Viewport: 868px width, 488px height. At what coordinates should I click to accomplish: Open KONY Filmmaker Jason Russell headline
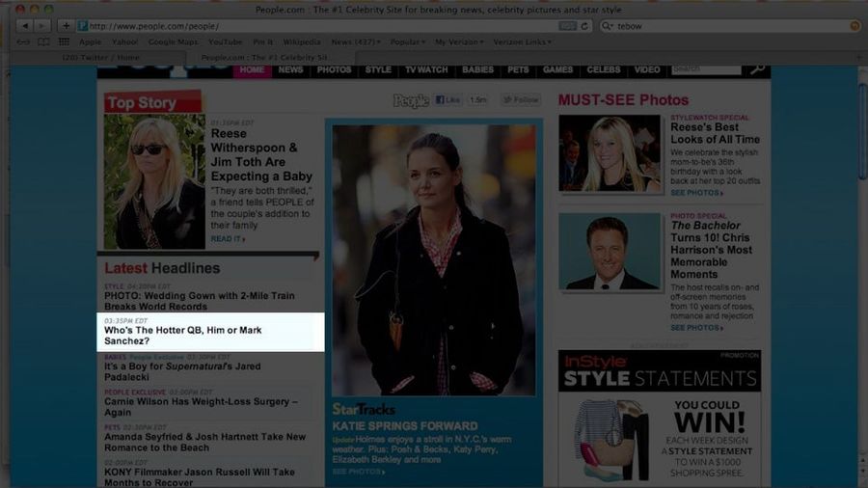point(200,477)
